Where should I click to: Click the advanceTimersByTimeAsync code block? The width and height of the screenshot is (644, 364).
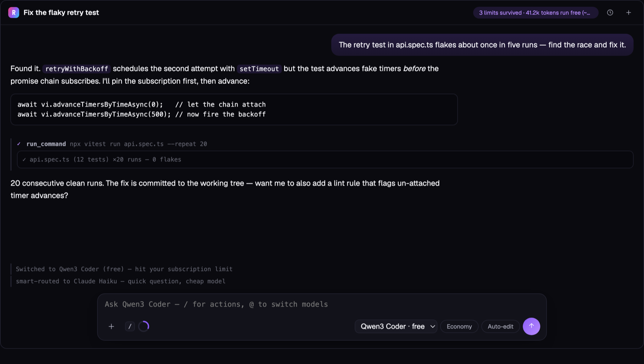pyautogui.click(x=234, y=109)
